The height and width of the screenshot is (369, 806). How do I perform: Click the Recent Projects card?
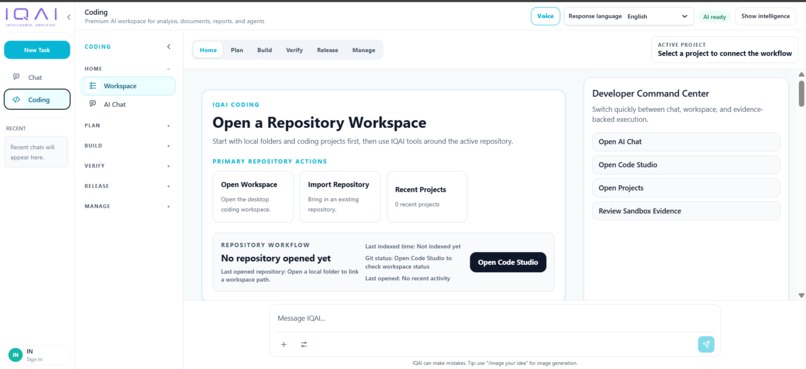(x=427, y=197)
